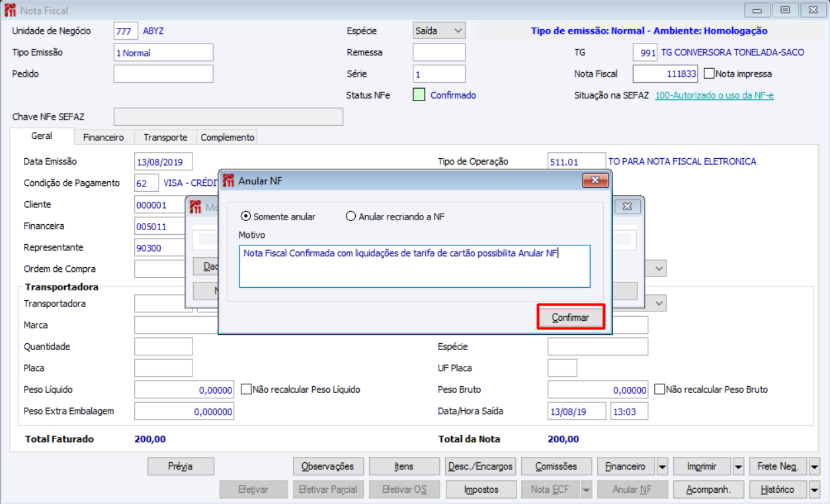The width and height of the screenshot is (830, 504).
Task: Expand the Frete Neg. dropdown arrow
Action: coord(814,466)
